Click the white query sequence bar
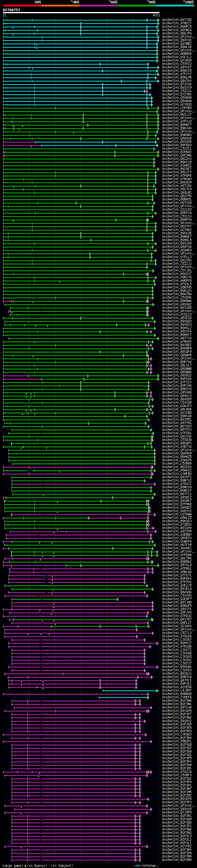Image resolution: width=197 pixels, height=868 pixels. [x=81, y=13]
